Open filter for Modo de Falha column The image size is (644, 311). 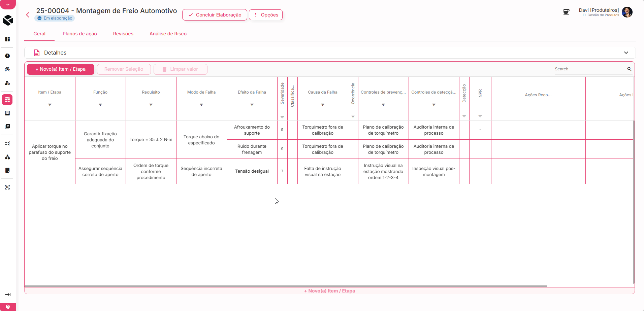click(201, 105)
